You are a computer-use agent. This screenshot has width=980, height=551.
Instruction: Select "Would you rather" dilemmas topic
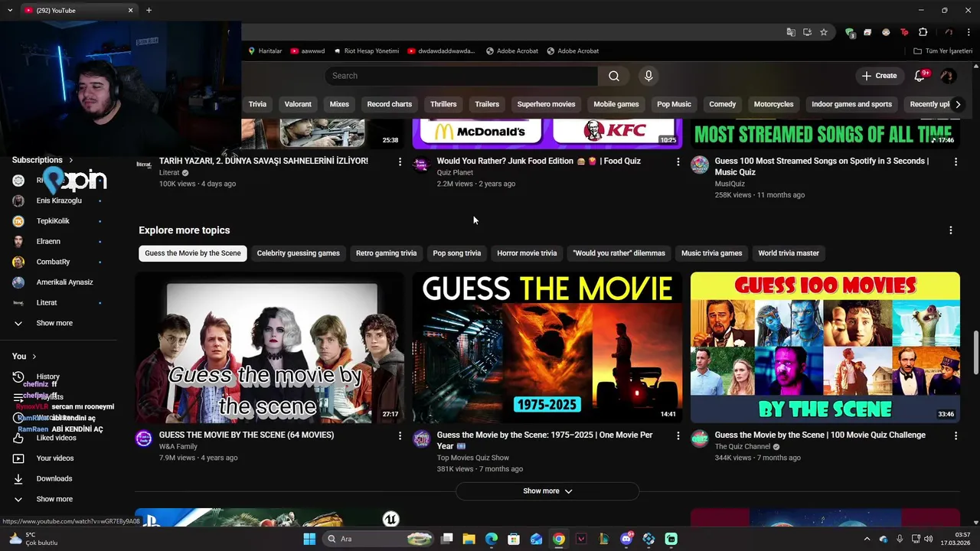619,253
